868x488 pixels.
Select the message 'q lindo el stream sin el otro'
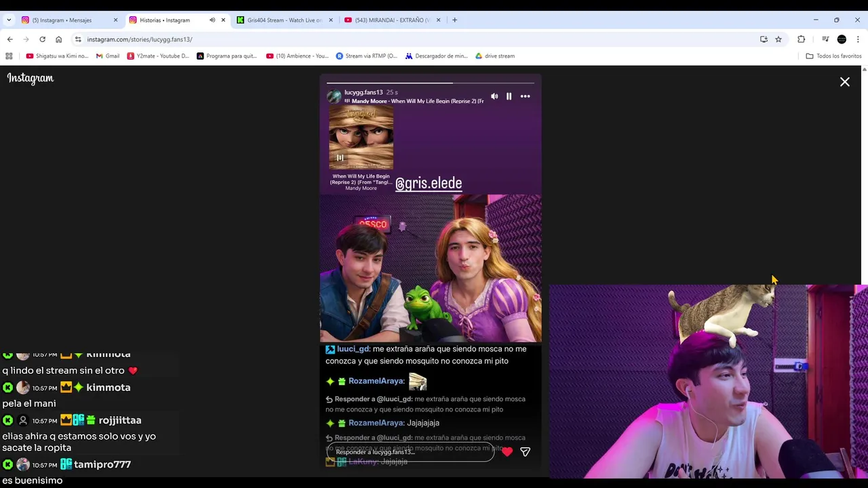tap(63, 371)
